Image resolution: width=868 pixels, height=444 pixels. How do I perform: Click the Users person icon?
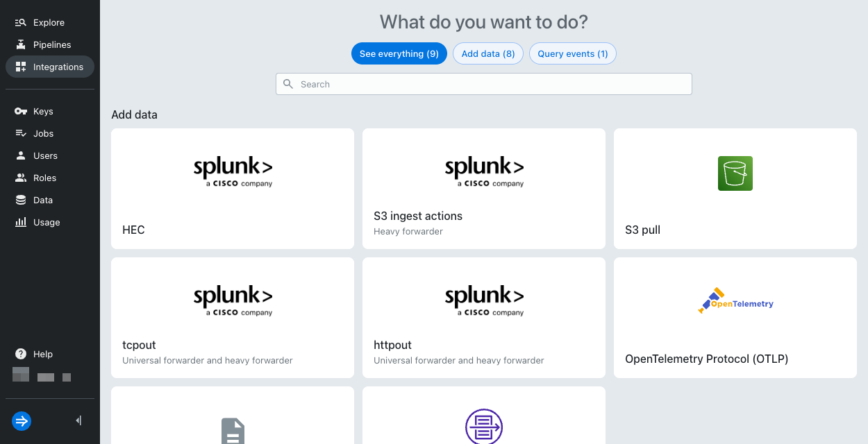[x=21, y=155]
